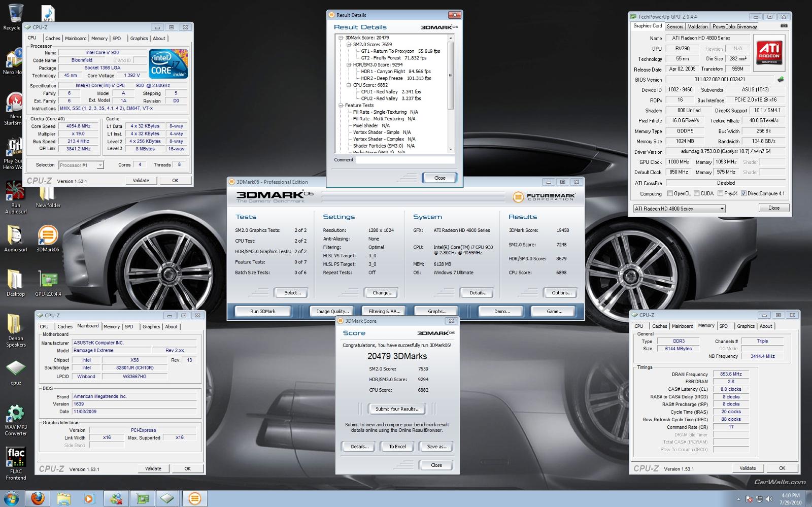This screenshot has height=507, width=812.
Task: Tick the CUDA checkbox in GPU-Z
Action: tap(697, 193)
